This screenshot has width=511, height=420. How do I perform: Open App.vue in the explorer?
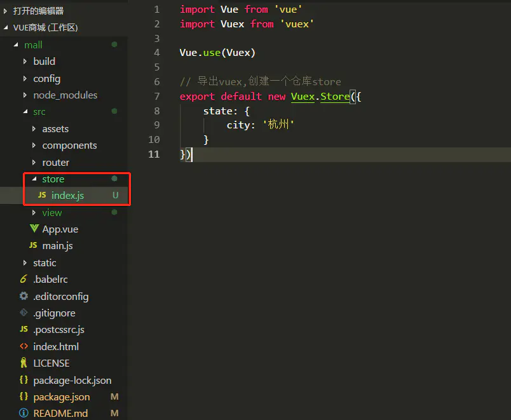click(x=60, y=229)
